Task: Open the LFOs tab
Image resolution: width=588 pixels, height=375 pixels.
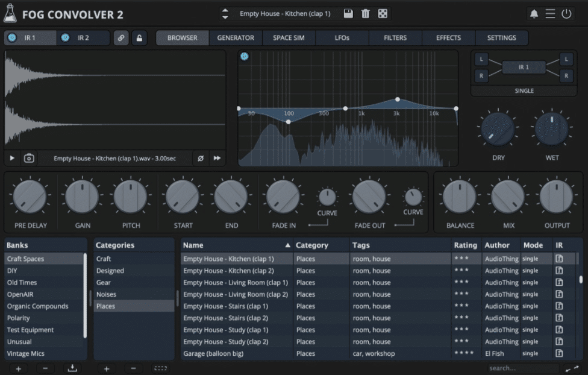Action: (342, 38)
